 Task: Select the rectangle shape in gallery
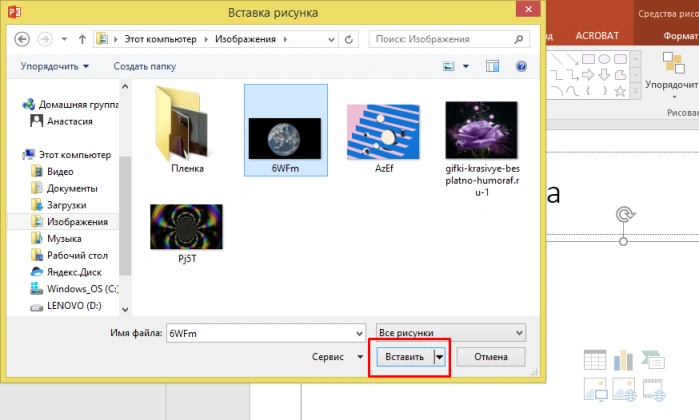pyautogui.click(x=588, y=59)
